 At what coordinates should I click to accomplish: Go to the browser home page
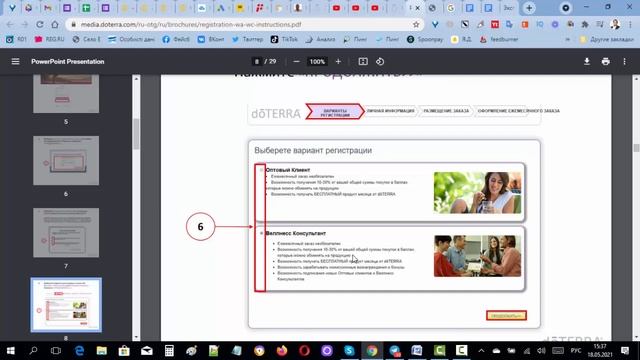(x=55, y=24)
